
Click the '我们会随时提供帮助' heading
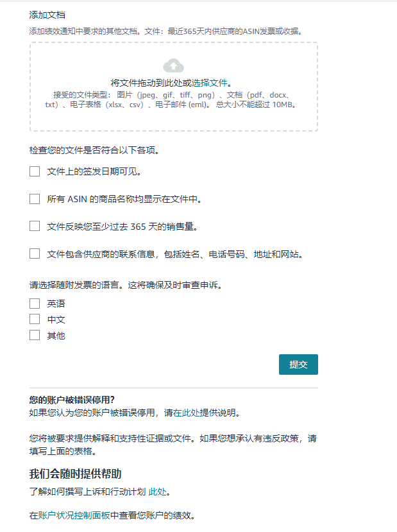pos(75,474)
